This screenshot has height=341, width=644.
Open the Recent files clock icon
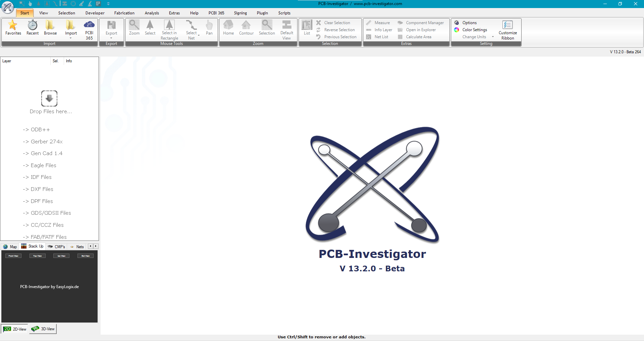click(x=33, y=27)
